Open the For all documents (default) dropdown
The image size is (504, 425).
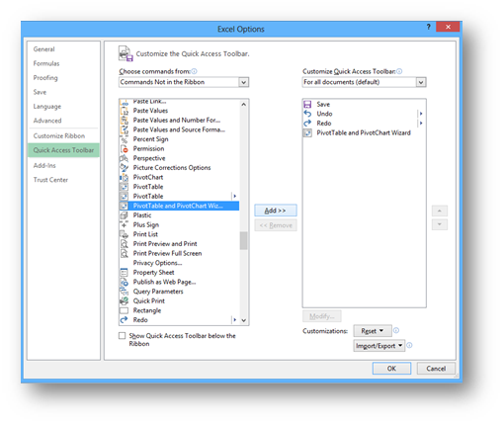click(x=421, y=82)
